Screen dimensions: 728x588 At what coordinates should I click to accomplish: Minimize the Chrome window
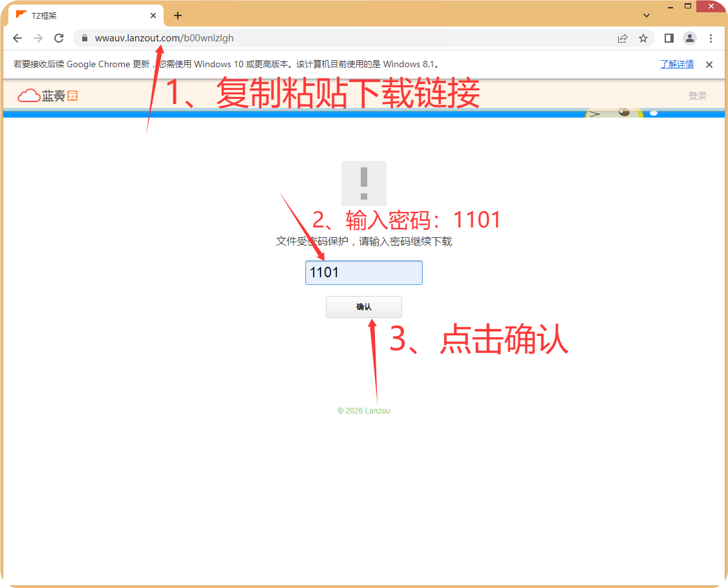[x=670, y=7]
